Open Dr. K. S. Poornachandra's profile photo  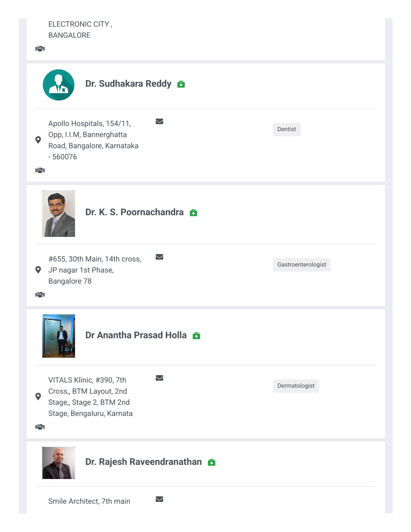coord(59,214)
